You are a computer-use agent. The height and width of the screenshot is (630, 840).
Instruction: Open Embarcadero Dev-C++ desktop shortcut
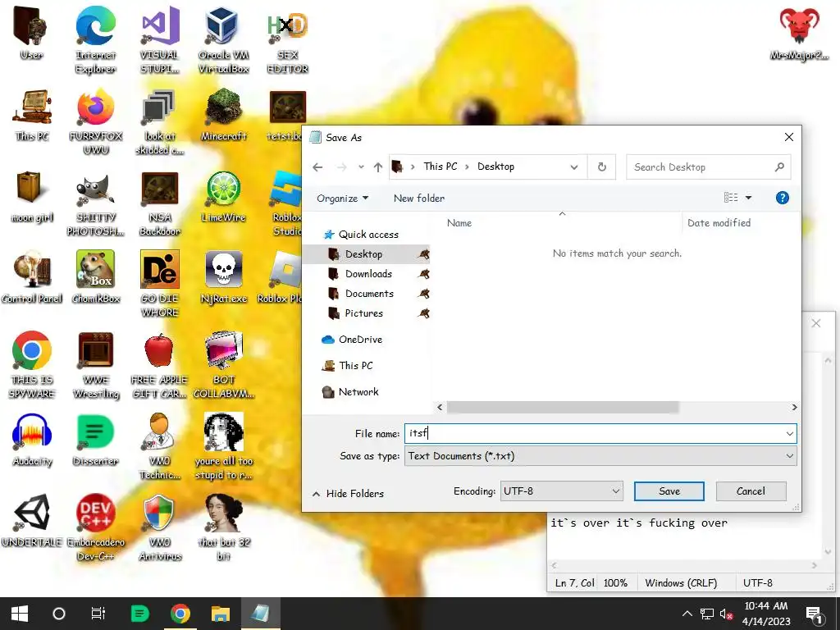point(96,527)
